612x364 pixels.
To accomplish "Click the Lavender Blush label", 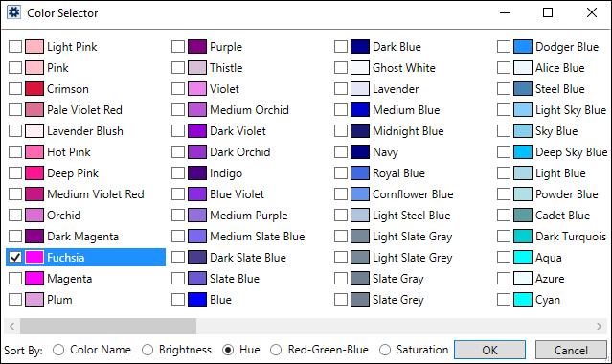I will [x=85, y=131].
